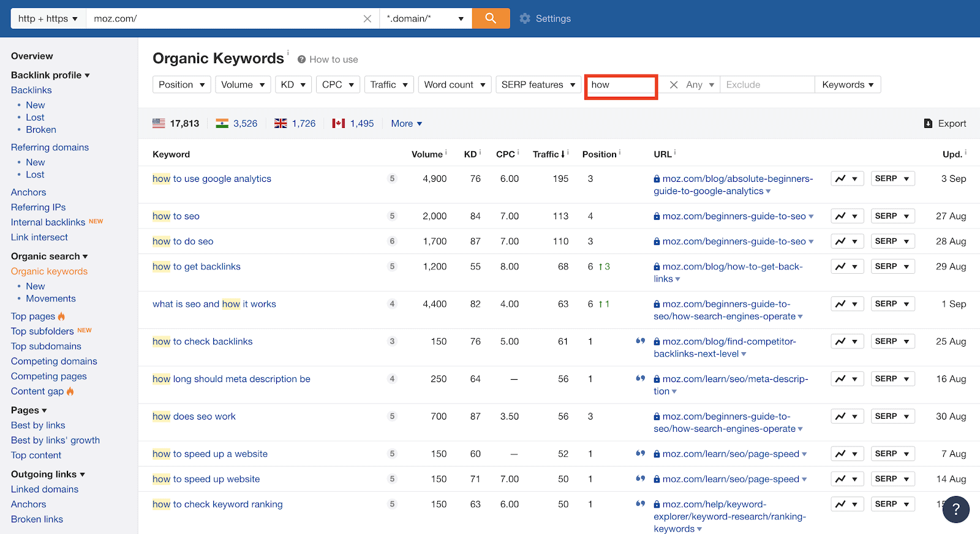980x534 pixels.
Task: Expand More countries dropdown
Action: coord(407,124)
